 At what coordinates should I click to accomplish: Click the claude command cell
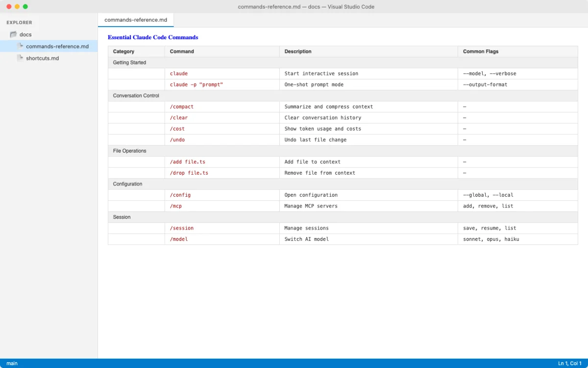(222, 74)
